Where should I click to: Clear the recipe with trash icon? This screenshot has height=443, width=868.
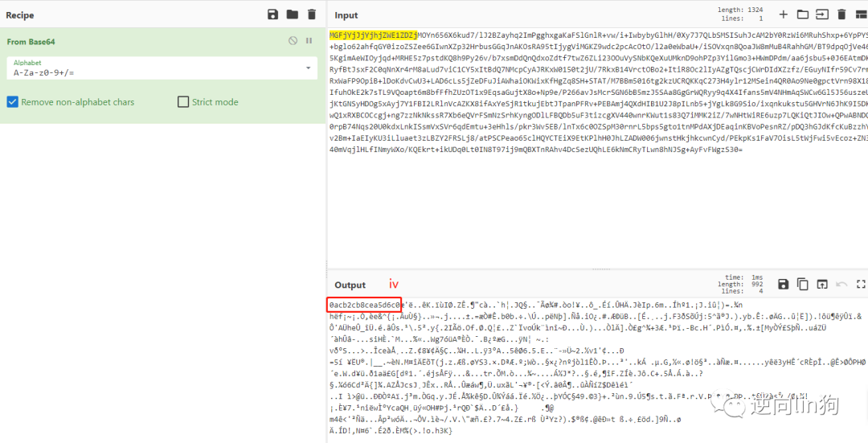click(x=312, y=15)
